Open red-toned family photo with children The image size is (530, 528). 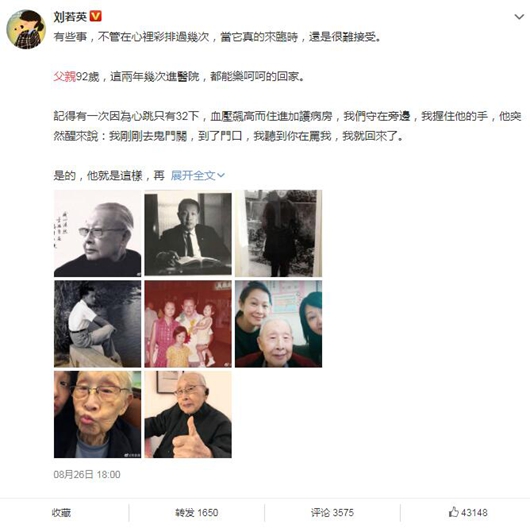pyautogui.click(x=188, y=324)
